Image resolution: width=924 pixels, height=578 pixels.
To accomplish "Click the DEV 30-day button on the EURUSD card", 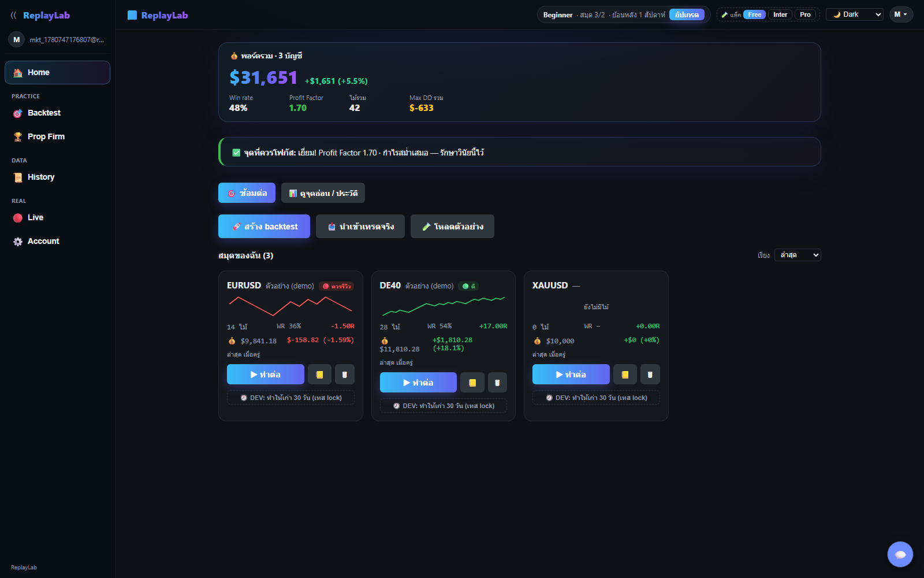I will point(290,398).
